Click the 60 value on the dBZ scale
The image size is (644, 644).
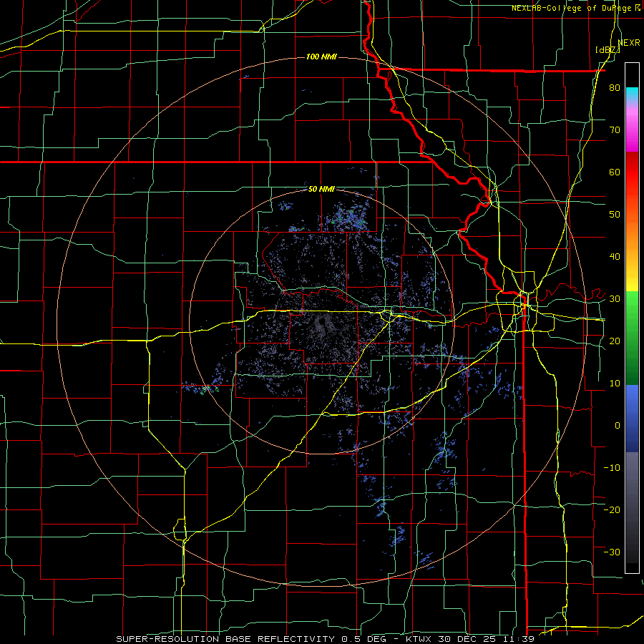pos(615,172)
